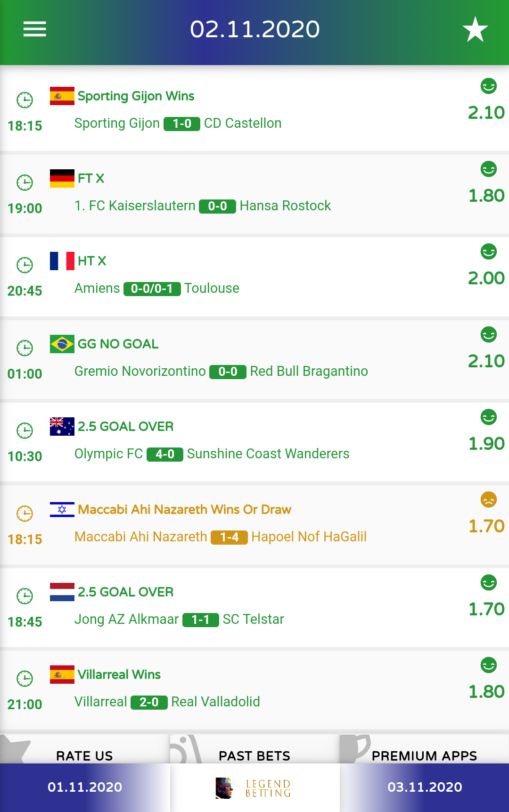Select the Amiens vs Toulouse match row
509x812 pixels.
254,277
